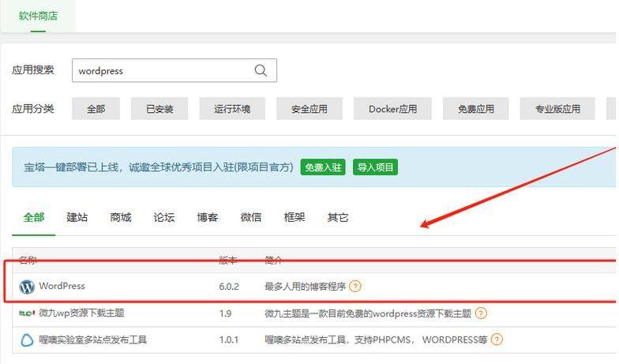Click the WordPress logo icon
The image size is (619, 364).
27,287
